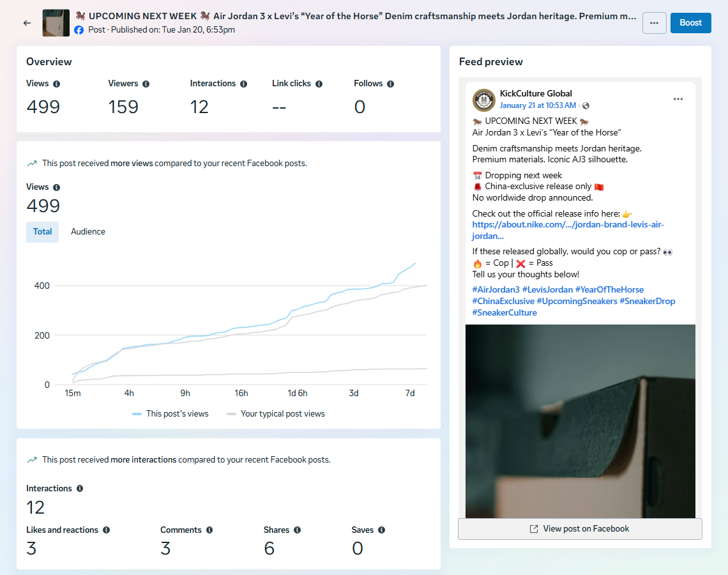
Task: Click View post on Facebook button
Action: click(x=580, y=529)
